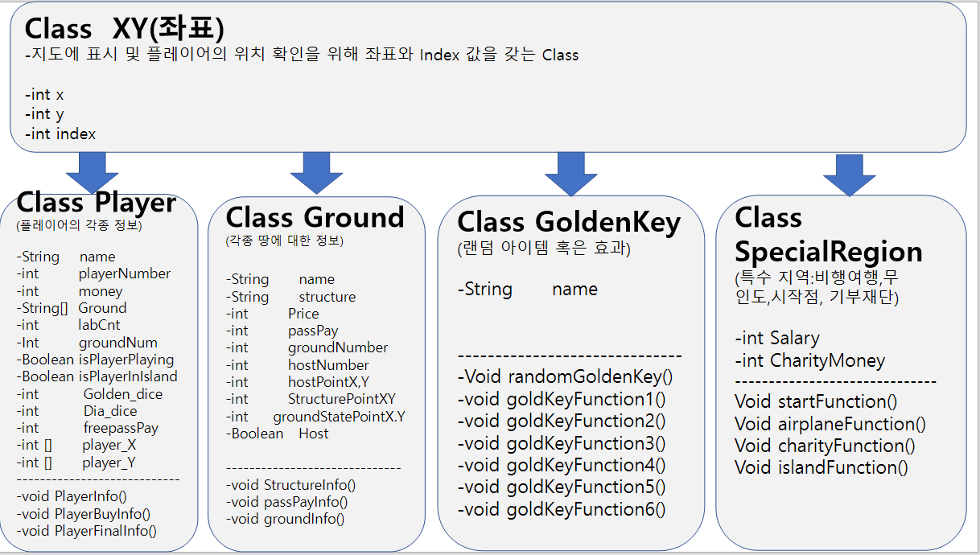Select the '-String[] Ground' field
This screenshot has height=555, width=980.
tap(71, 308)
